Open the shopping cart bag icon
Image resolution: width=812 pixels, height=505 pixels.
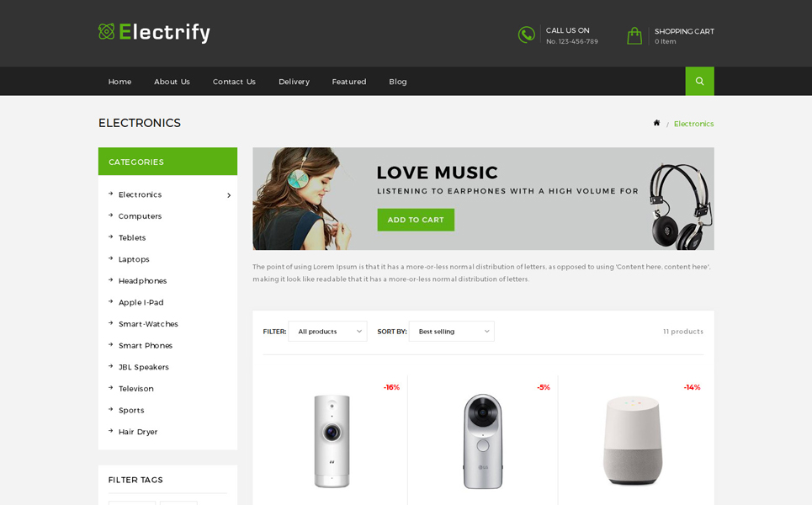[x=634, y=35]
